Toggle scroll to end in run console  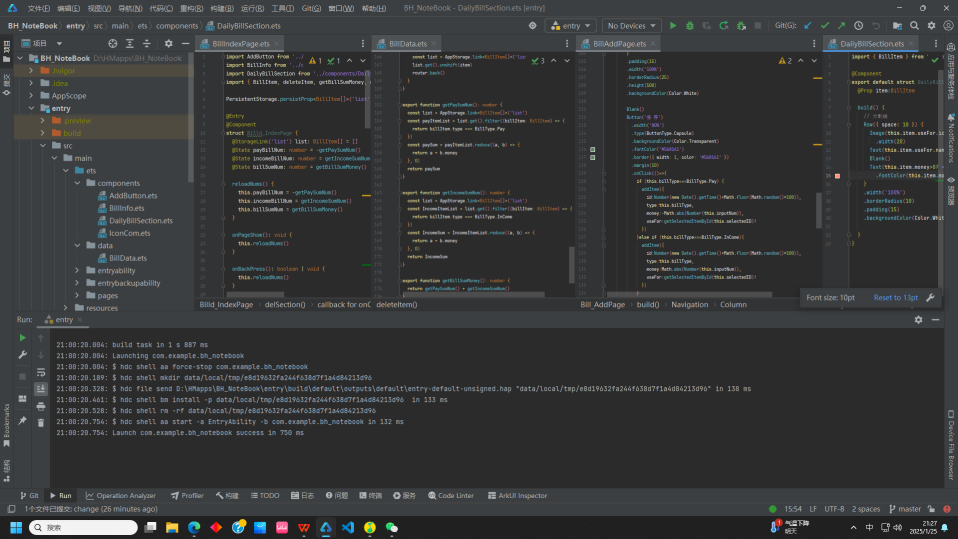click(x=41, y=388)
